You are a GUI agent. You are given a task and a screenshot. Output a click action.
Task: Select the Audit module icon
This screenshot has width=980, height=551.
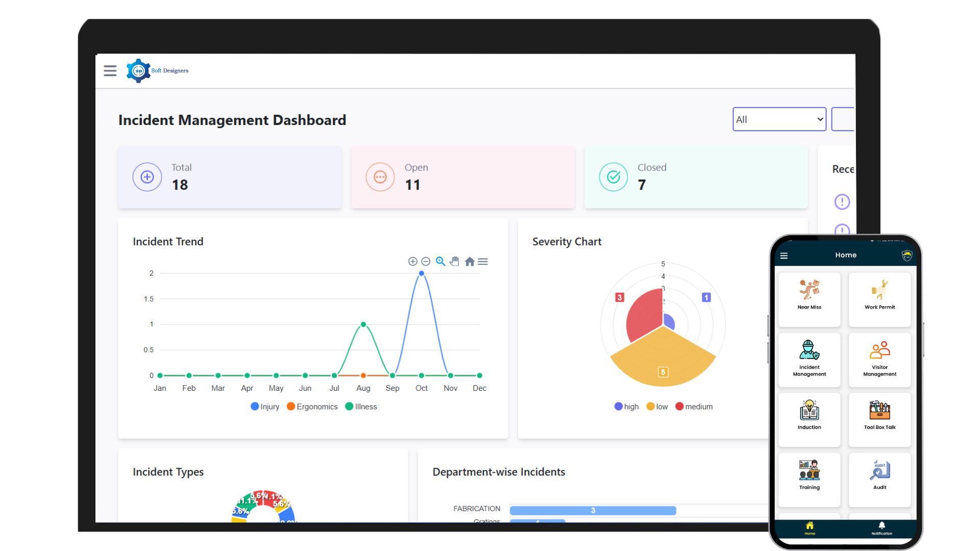(879, 479)
